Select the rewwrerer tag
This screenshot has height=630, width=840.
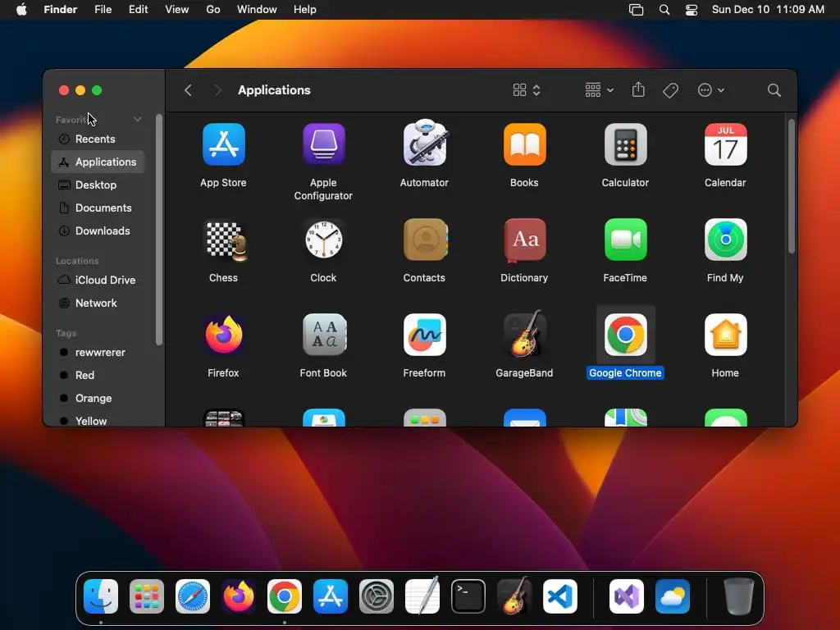pos(98,352)
